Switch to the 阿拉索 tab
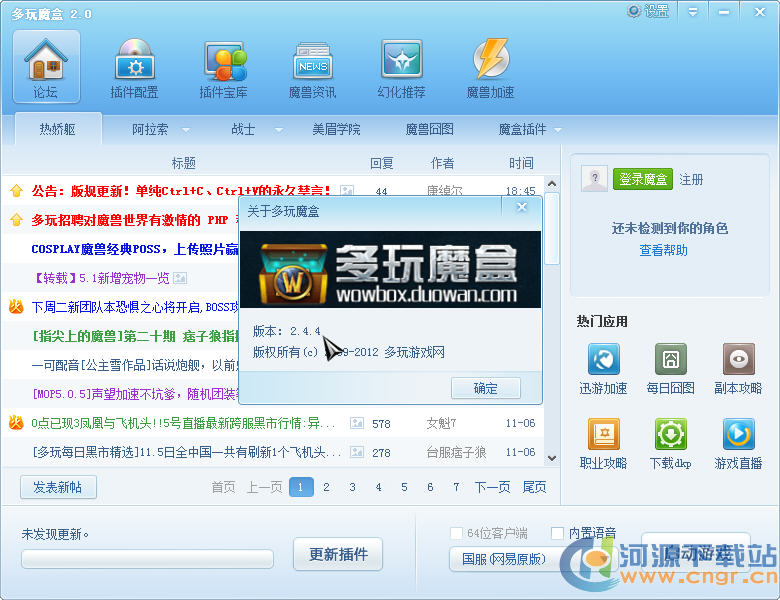Screen dimensions: 780x600 coord(150,129)
